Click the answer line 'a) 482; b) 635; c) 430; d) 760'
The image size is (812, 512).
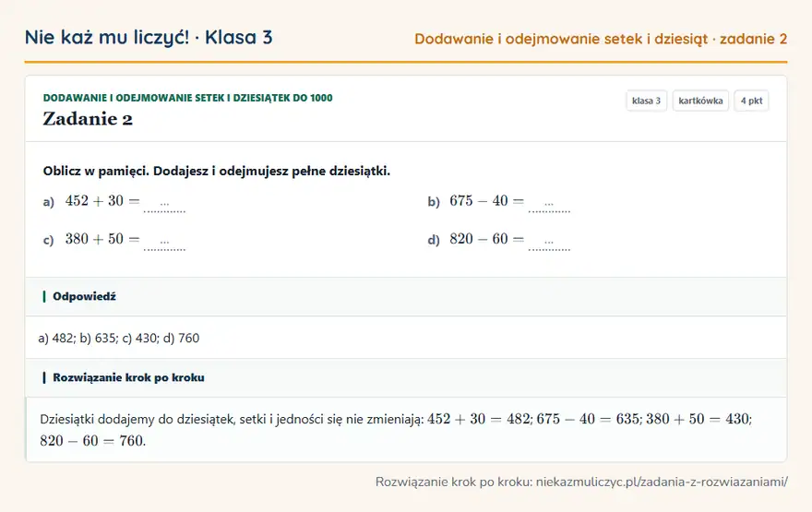(119, 338)
